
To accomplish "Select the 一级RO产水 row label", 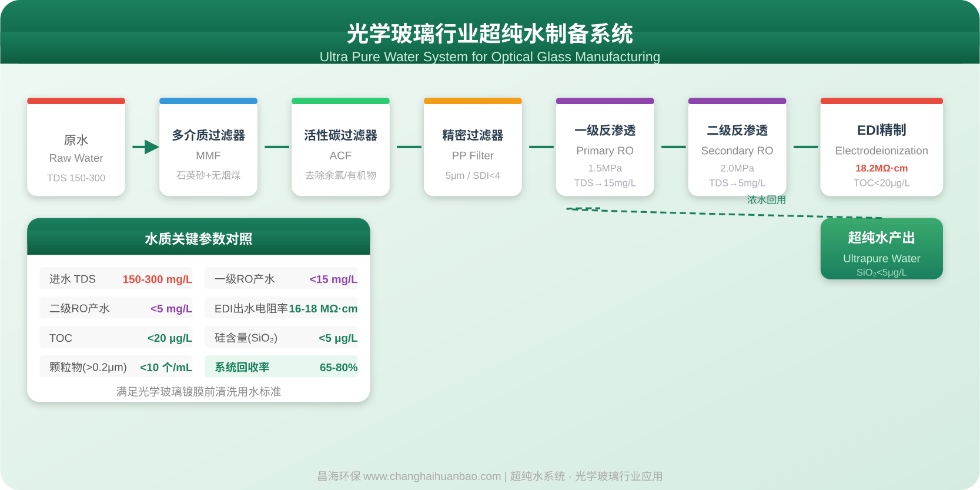I will coord(245,279).
